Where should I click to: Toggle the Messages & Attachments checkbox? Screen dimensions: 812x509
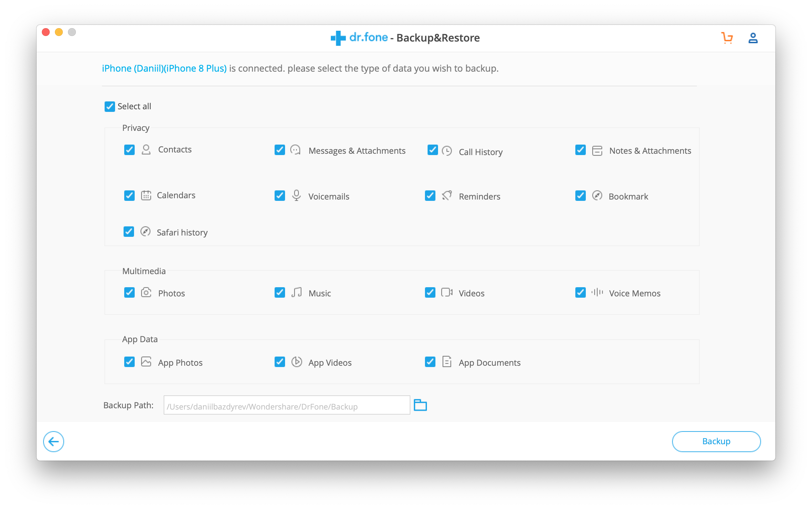point(279,149)
